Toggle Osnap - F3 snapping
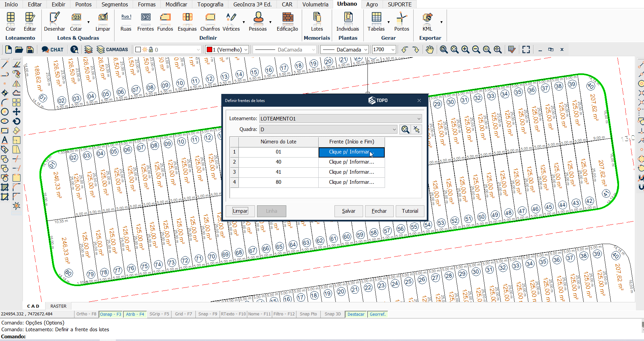This screenshot has height=341, width=644. point(110,314)
